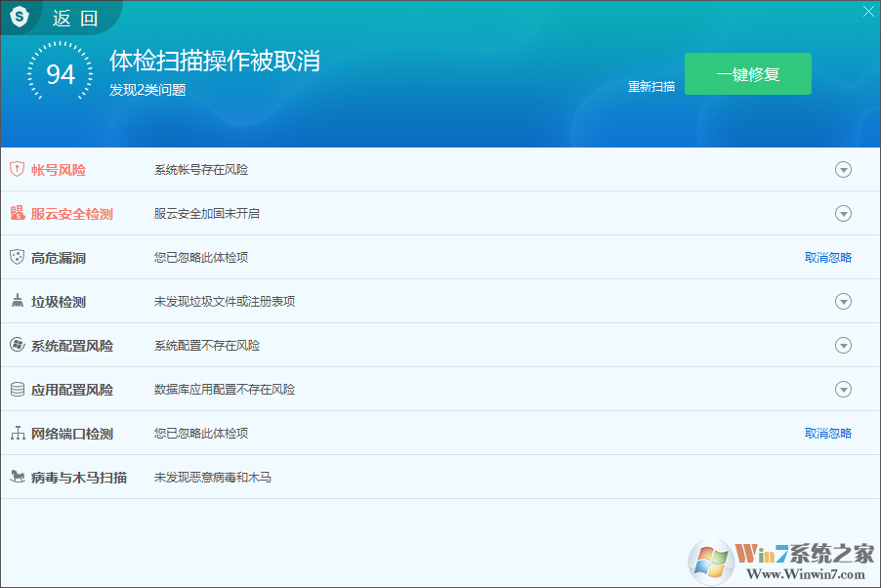Click the Safedog logo in the top-left corner

[20, 16]
